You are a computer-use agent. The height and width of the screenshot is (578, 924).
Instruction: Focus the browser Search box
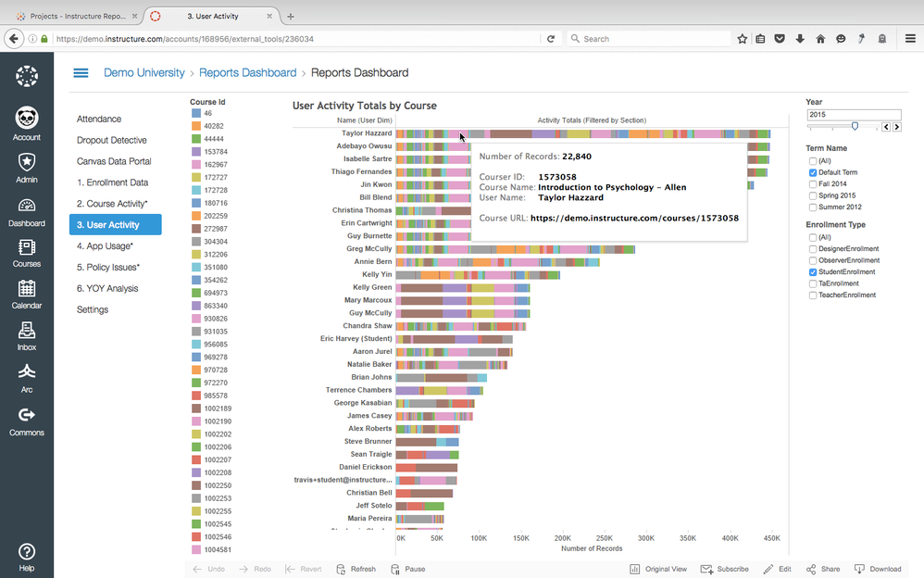coord(649,39)
